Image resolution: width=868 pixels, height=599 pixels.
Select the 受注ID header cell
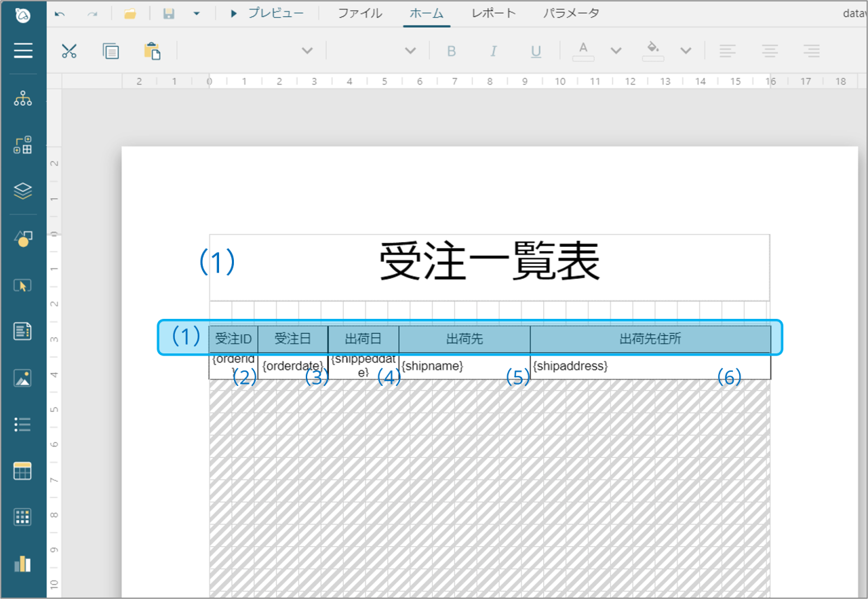point(233,339)
